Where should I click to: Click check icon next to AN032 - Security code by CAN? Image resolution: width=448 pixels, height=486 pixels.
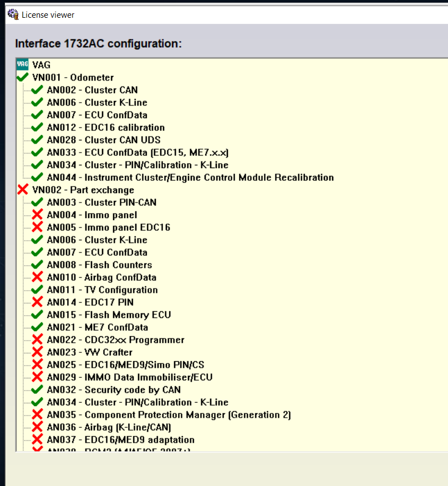coord(37,389)
